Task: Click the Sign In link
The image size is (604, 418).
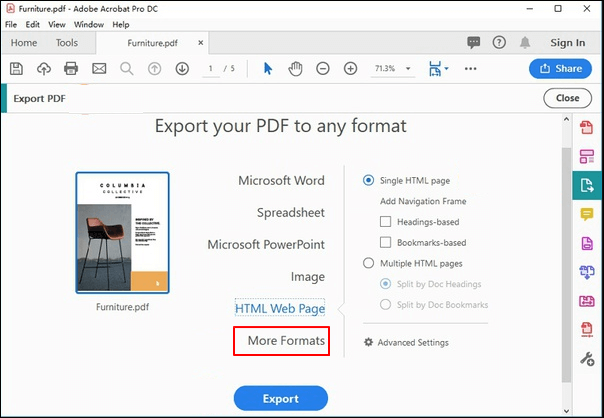Action: pyautogui.click(x=568, y=43)
